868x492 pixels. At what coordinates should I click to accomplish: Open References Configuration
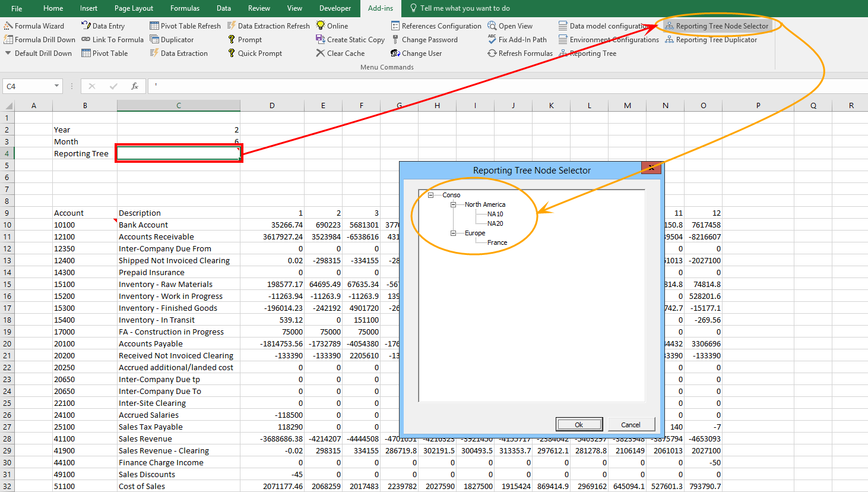436,26
